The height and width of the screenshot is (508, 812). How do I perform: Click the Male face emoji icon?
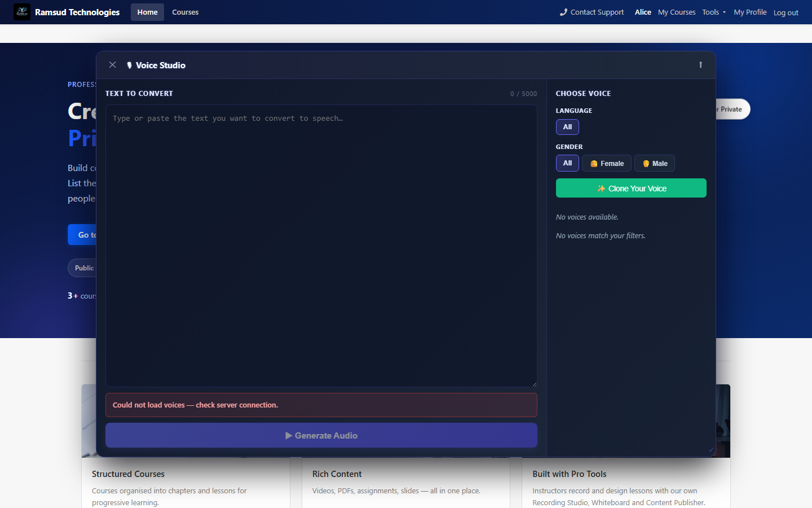(x=646, y=164)
